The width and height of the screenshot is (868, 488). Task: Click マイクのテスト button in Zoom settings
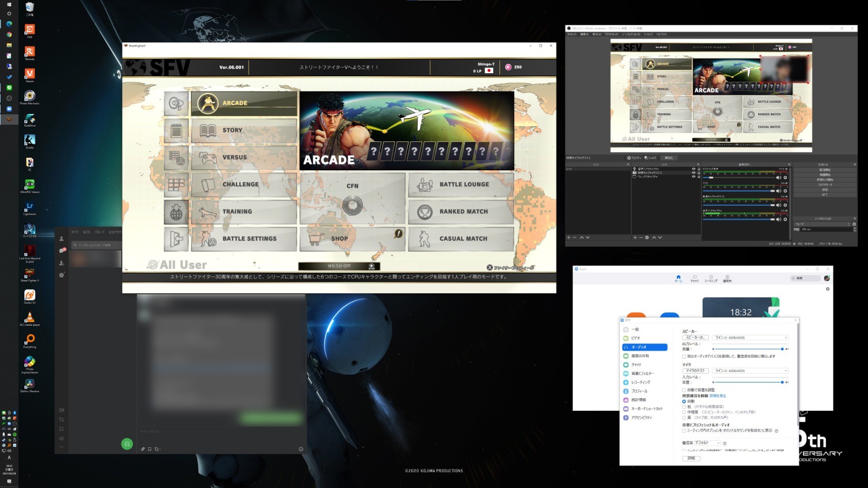(x=696, y=371)
